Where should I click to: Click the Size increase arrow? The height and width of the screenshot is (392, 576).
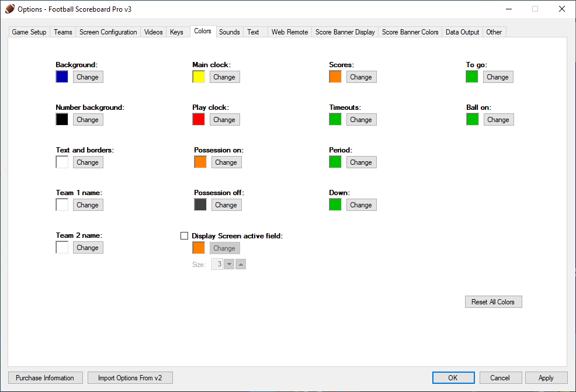pos(241,264)
